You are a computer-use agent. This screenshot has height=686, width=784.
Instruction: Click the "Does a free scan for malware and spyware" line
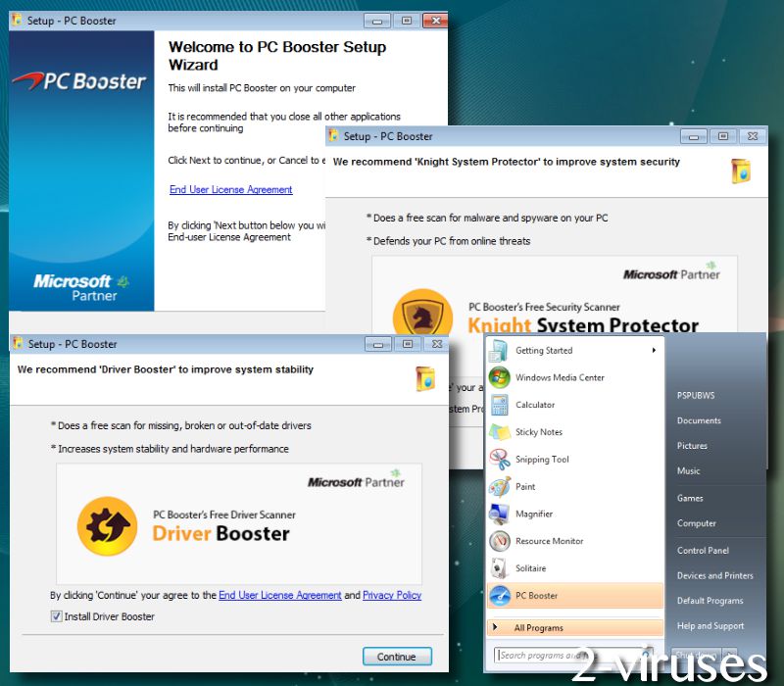487,218
